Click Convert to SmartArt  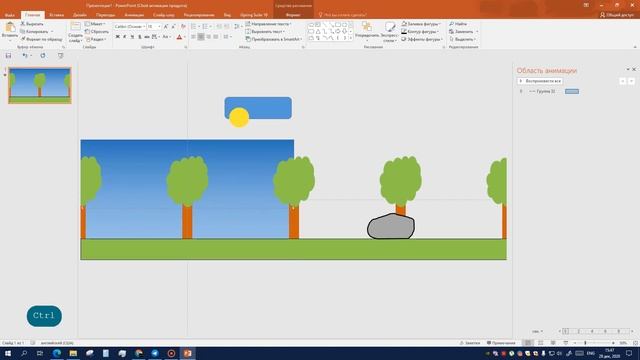tap(274, 39)
